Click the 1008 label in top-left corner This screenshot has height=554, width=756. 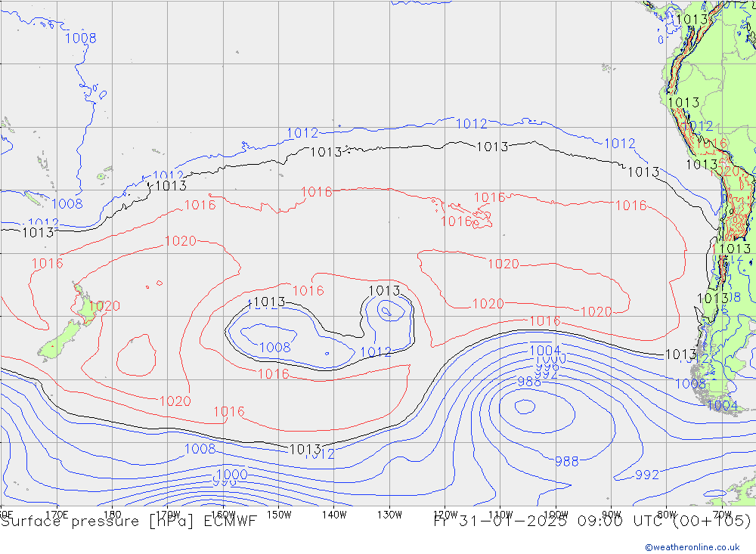coord(80,38)
